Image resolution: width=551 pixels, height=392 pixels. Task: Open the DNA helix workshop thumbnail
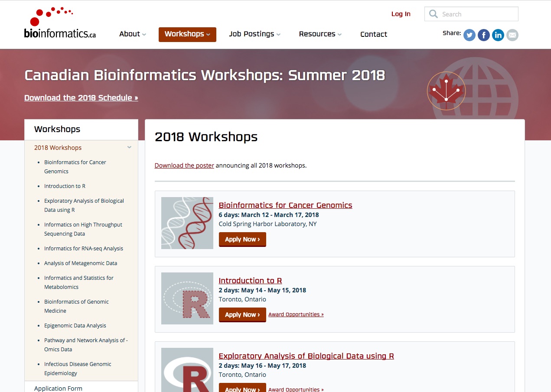187,223
